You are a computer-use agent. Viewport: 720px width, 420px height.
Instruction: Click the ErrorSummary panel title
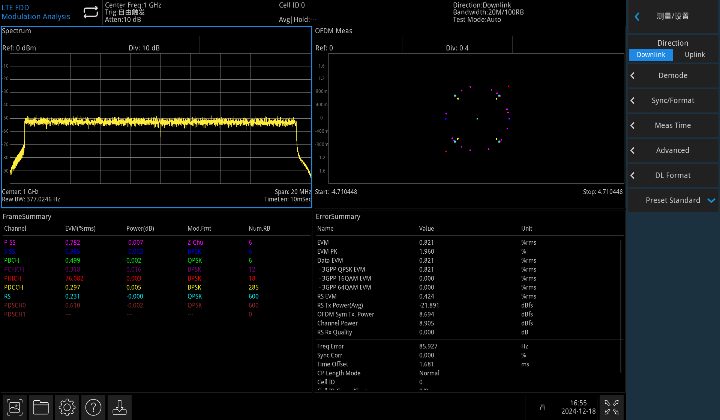[x=338, y=217]
